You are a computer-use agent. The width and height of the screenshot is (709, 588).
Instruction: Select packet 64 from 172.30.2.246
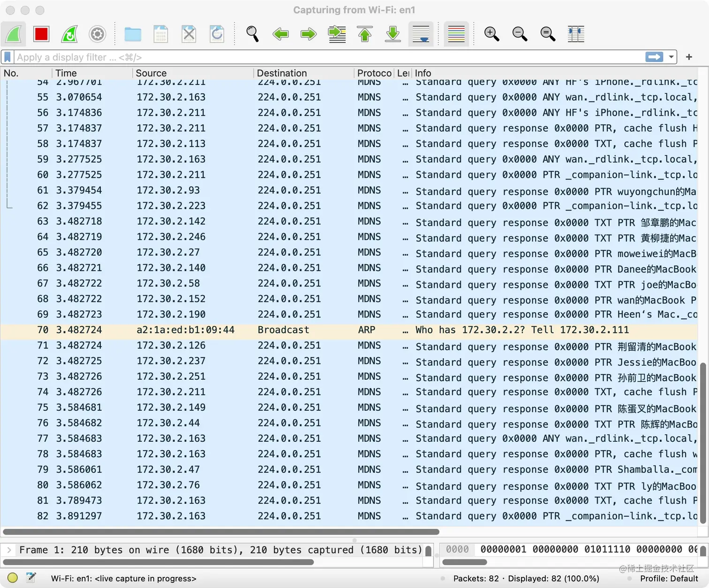click(x=349, y=237)
